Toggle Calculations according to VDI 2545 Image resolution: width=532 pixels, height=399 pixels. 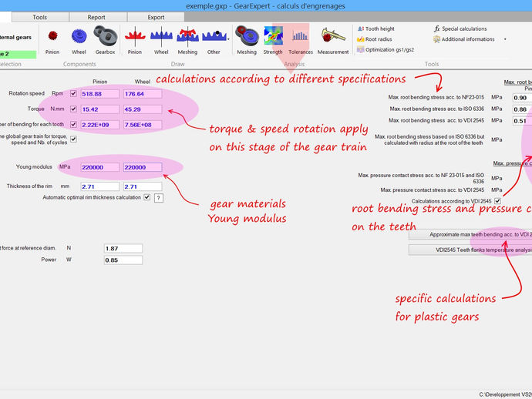pyautogui.click(x=497, y=201)
